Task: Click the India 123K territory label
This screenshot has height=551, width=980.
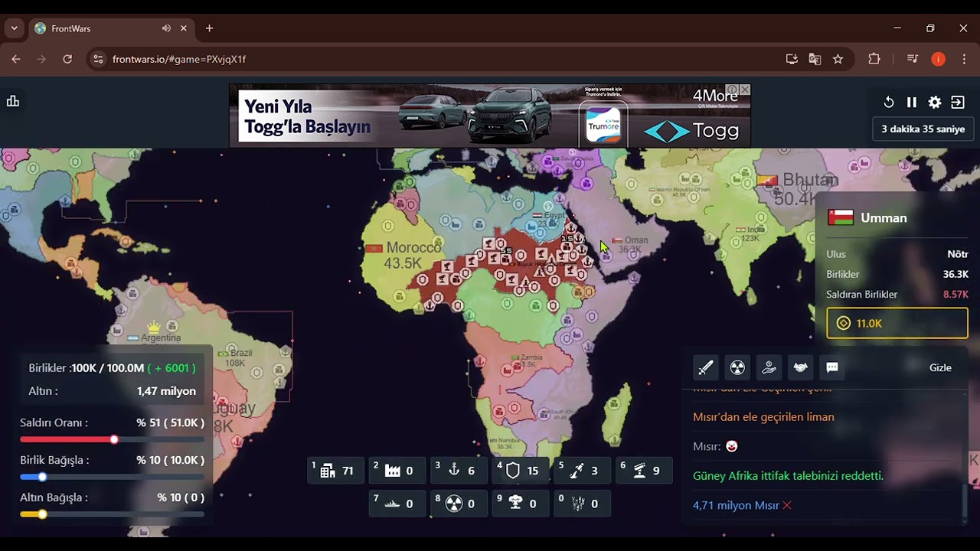Action: 750,233
